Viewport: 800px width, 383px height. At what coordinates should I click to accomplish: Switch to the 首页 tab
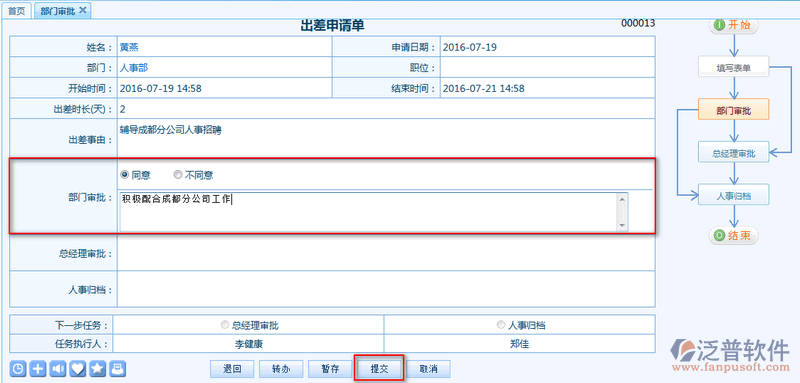[x=17, y=11]
